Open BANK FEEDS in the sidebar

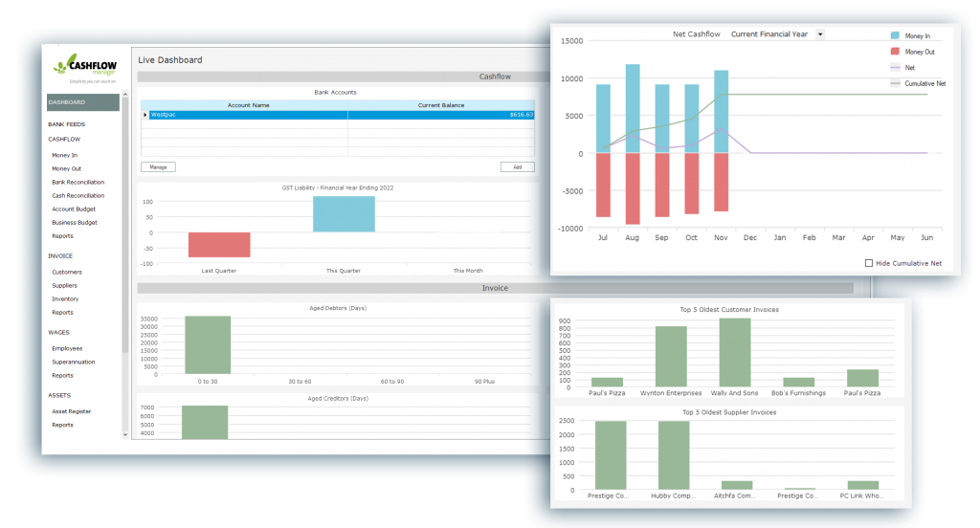click(66, 124)
